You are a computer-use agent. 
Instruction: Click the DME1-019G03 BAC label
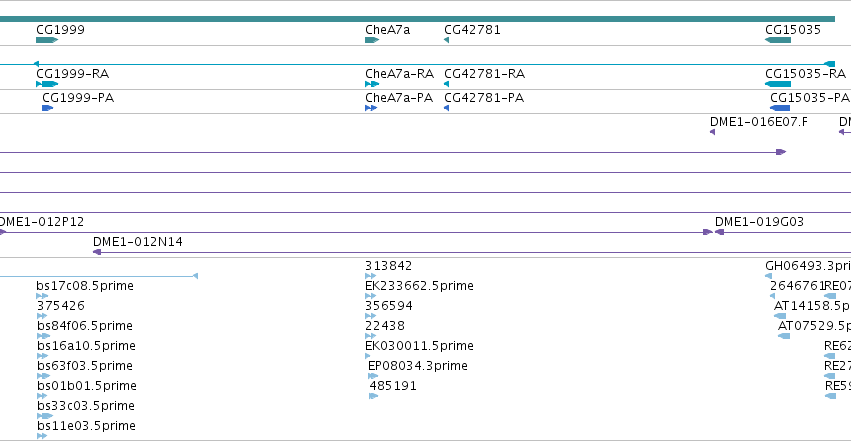[x=759, y=221]
